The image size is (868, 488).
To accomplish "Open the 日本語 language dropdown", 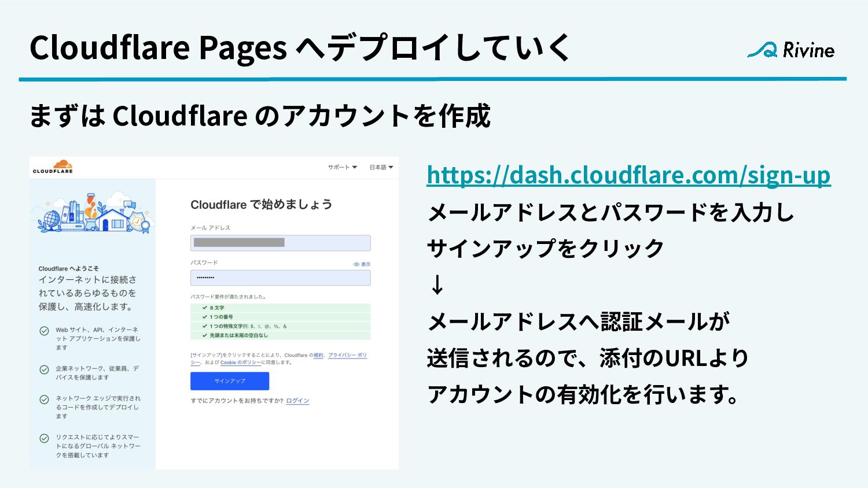I will (x=381, y=167).
